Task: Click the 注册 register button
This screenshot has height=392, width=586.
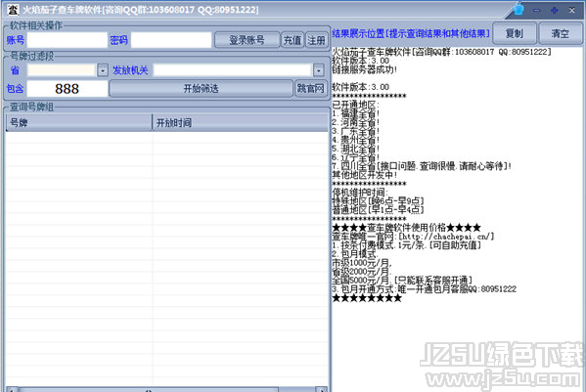Action: [x=317, y=40]
